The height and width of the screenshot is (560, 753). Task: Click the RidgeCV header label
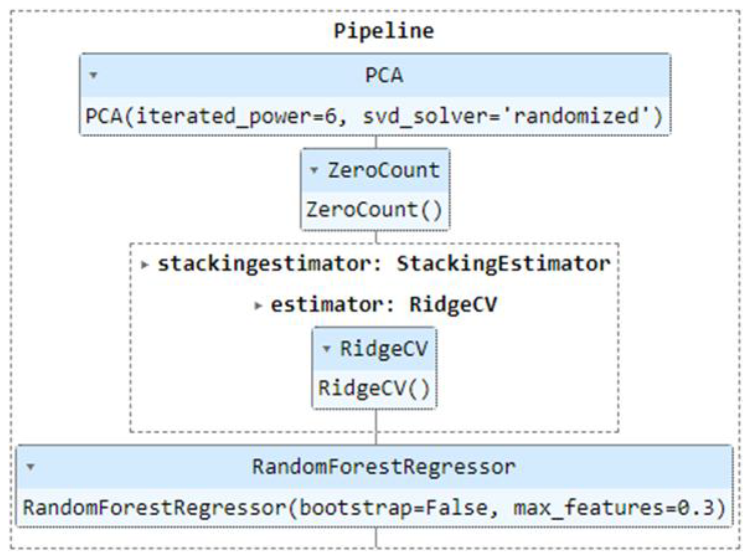(x=384, y=348)
